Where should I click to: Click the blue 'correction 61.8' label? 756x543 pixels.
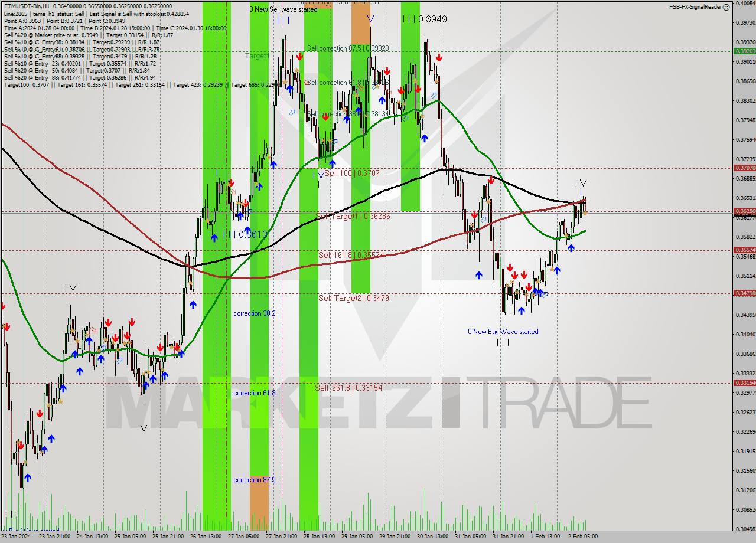(x=254, y=393)
